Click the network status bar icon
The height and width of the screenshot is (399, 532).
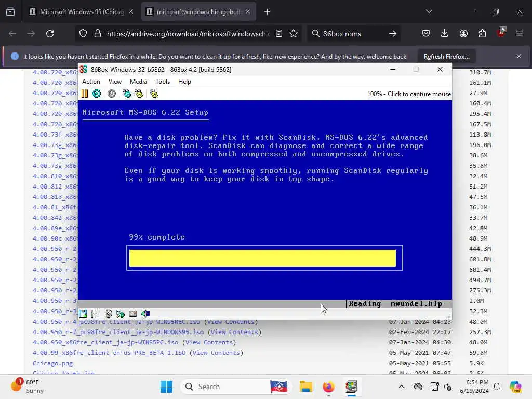121,314
